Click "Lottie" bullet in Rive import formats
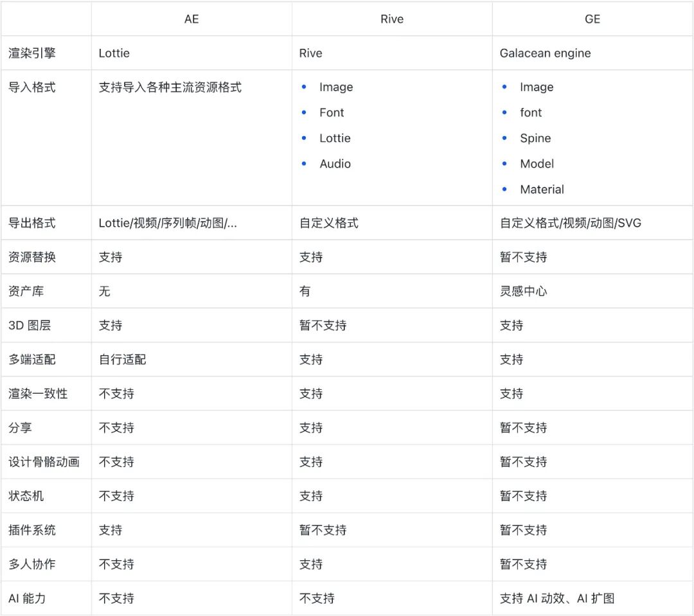Image resolution: width=694 pixels, height=616 pixels. [x=335, y=138]
